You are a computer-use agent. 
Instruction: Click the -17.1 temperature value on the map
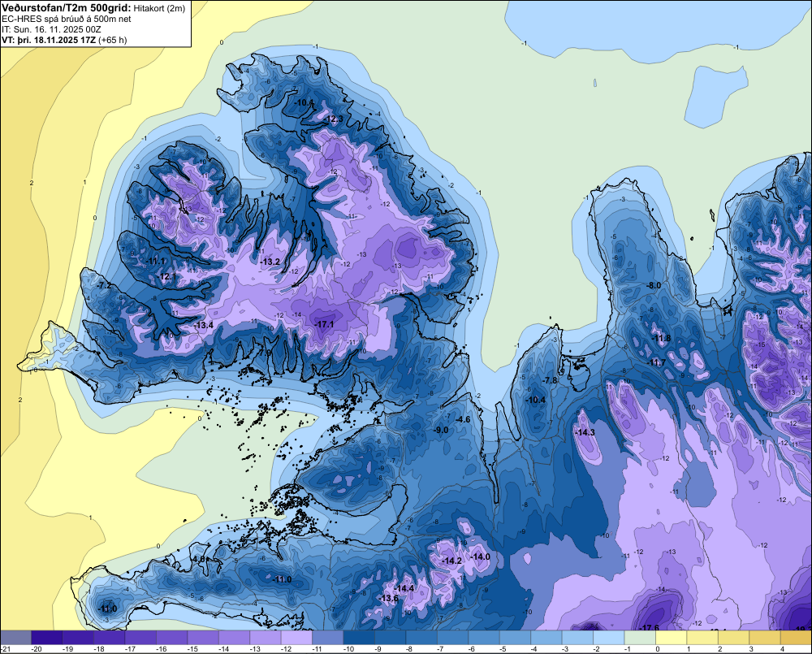pyautogui.click(x=325, y=324)
